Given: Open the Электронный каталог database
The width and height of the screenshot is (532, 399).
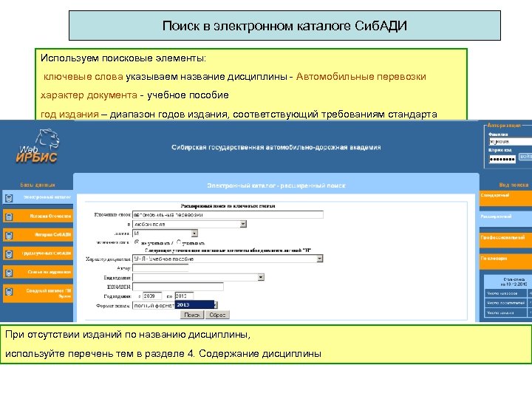Looking at the screenshot, I should [x=38, y=197].
